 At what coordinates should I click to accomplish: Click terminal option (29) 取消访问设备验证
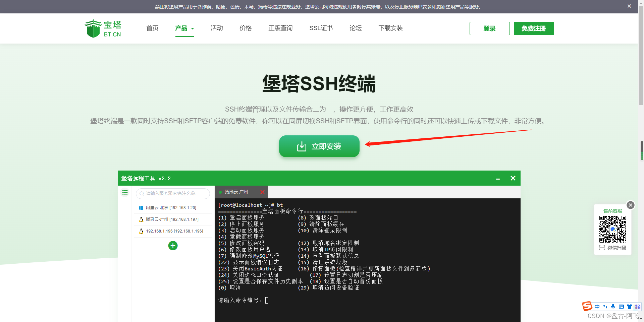click(328, 288)
